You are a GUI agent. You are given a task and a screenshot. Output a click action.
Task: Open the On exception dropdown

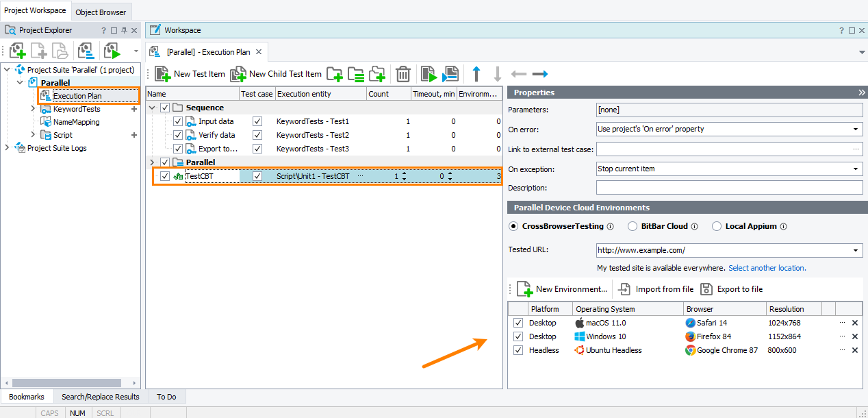click(856, 169)
